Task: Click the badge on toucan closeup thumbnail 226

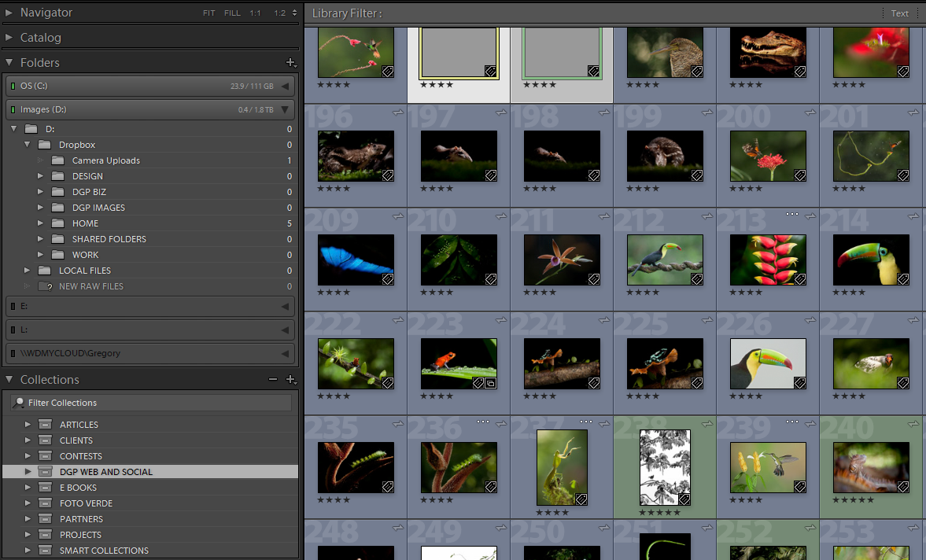Action: tap(799, 383)
